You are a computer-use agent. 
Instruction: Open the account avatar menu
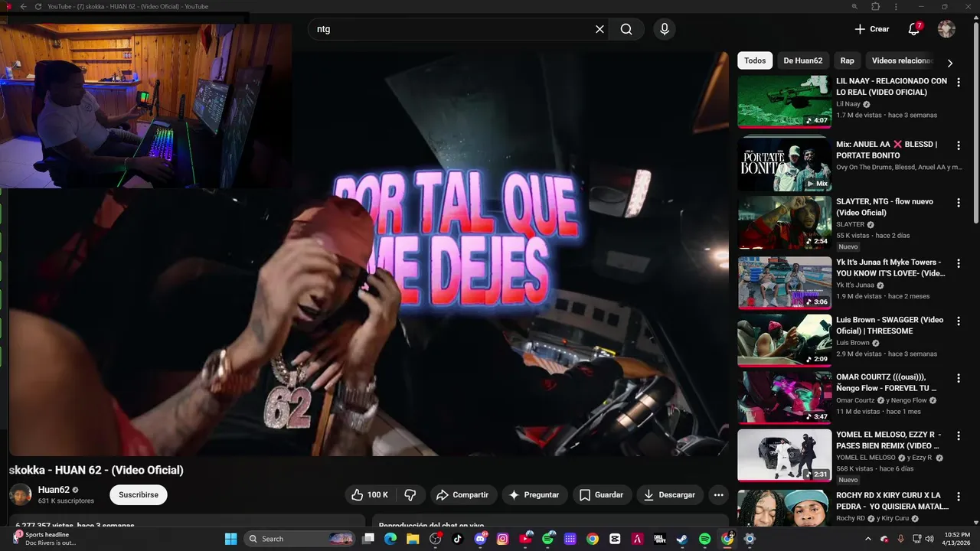tap(946, 29)
